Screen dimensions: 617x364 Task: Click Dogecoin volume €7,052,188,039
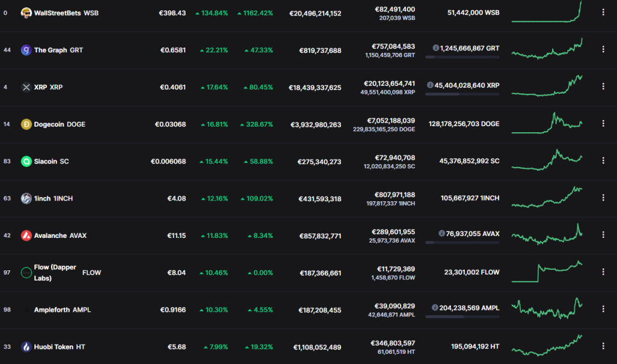click(x=391, y=121)
